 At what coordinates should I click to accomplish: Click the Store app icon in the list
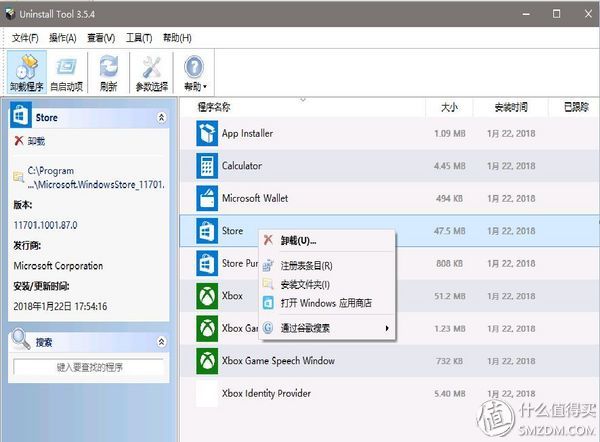pyautogui.click(x=207, y=231)
